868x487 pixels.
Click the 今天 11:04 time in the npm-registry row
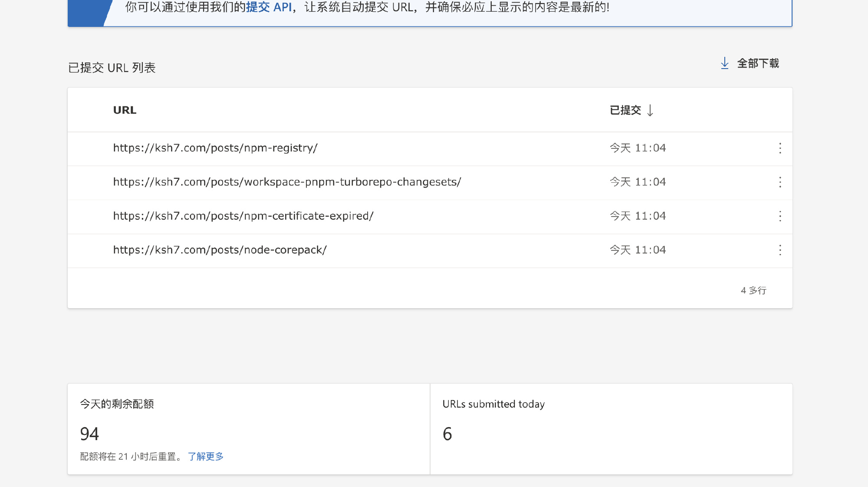[x=638, y=148]
